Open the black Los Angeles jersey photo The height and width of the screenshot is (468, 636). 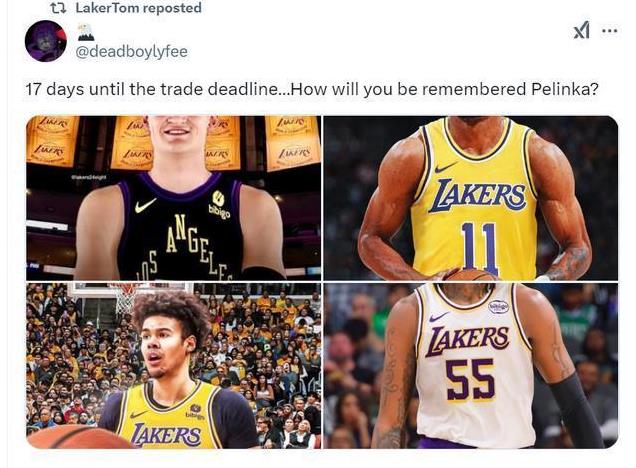174,198
